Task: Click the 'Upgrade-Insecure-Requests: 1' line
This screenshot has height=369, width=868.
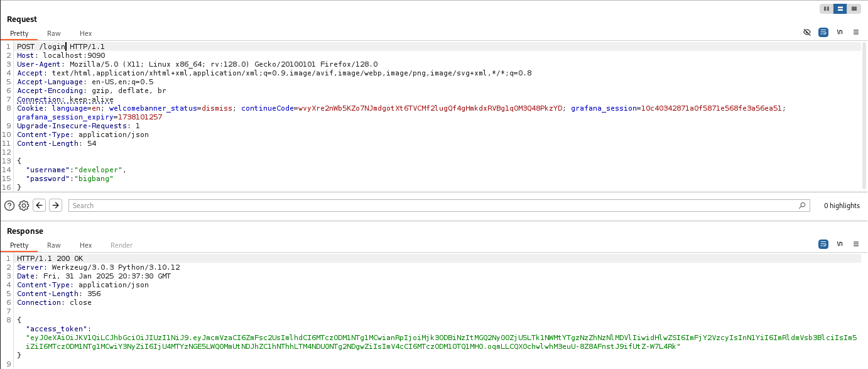Action: click(x=79, y=126)
